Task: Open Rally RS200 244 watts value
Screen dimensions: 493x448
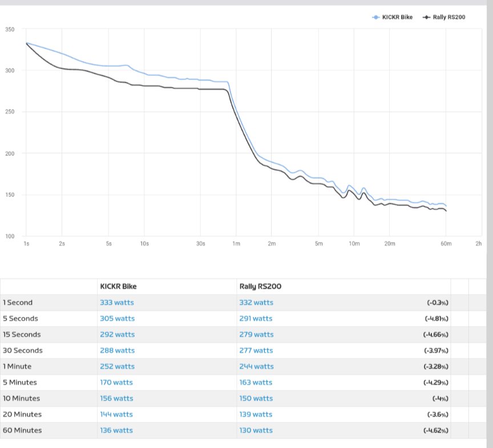Action: point(257,366)
